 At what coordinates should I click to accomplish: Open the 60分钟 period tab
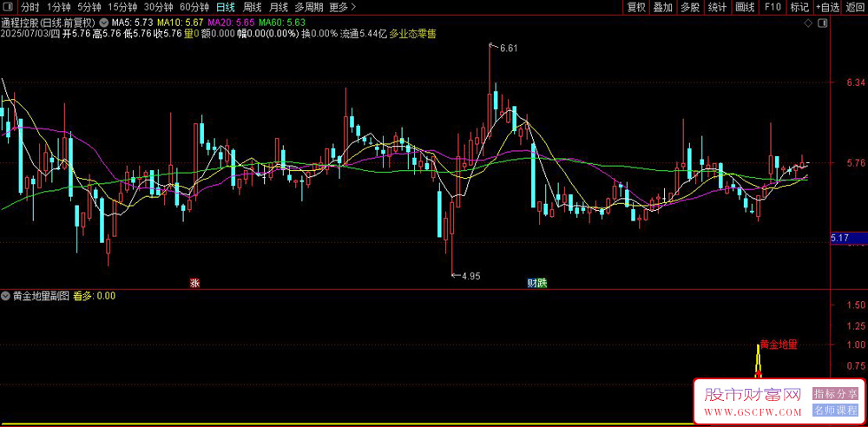coord(194,7)
